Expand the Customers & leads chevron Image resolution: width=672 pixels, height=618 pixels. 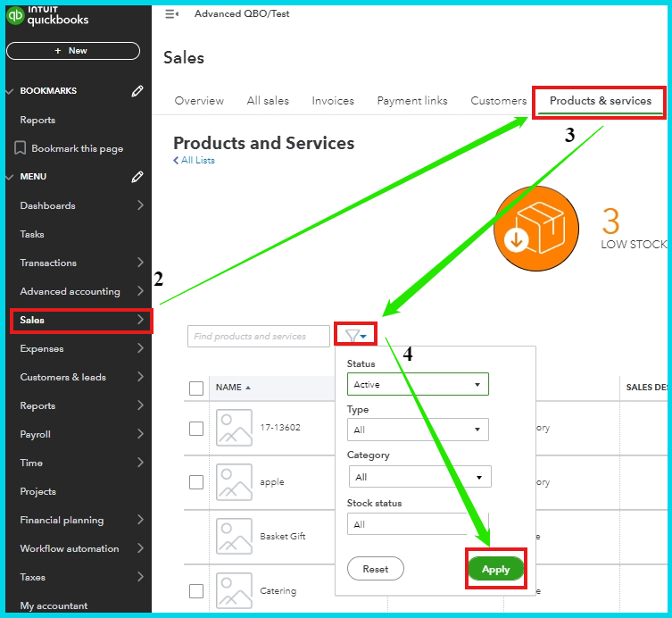coord(140,377)
